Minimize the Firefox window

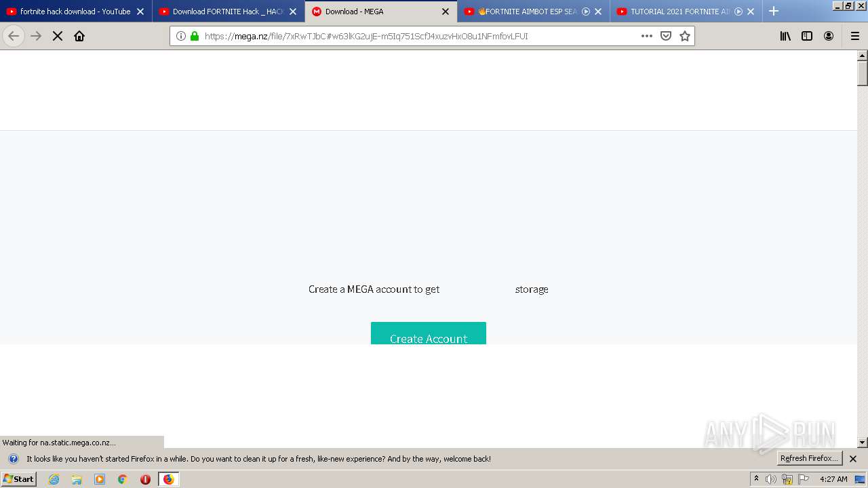tap(837, 5)
